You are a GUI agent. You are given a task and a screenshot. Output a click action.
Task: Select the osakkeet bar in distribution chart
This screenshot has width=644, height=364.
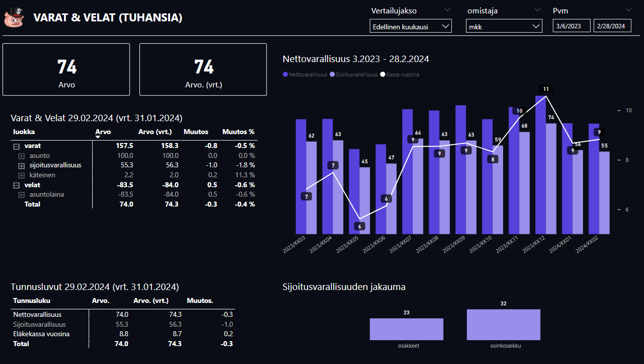click(406, 329)
